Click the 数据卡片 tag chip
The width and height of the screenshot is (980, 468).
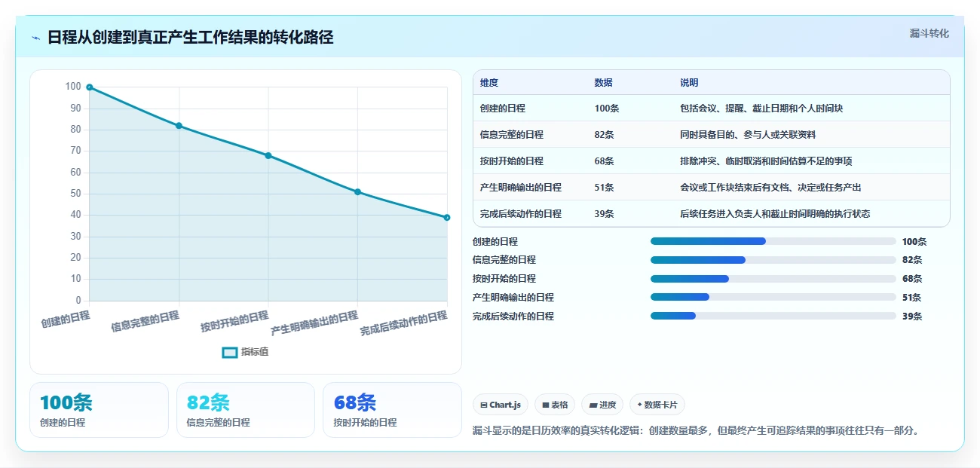pyautogui.click(x=657, y=405)
